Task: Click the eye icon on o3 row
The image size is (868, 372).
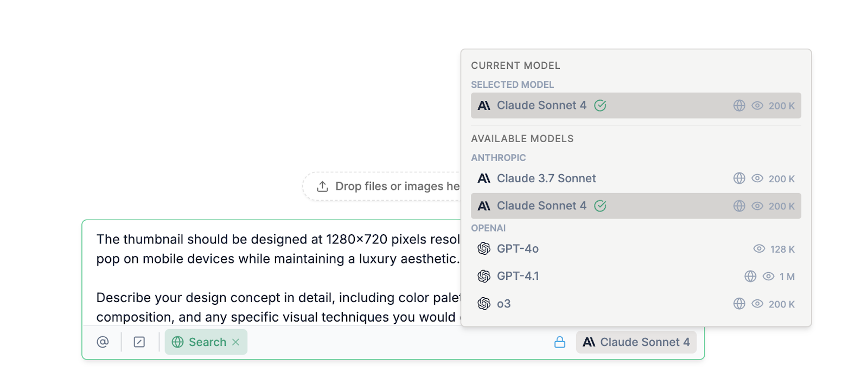Action: click(x=757, y=304)
